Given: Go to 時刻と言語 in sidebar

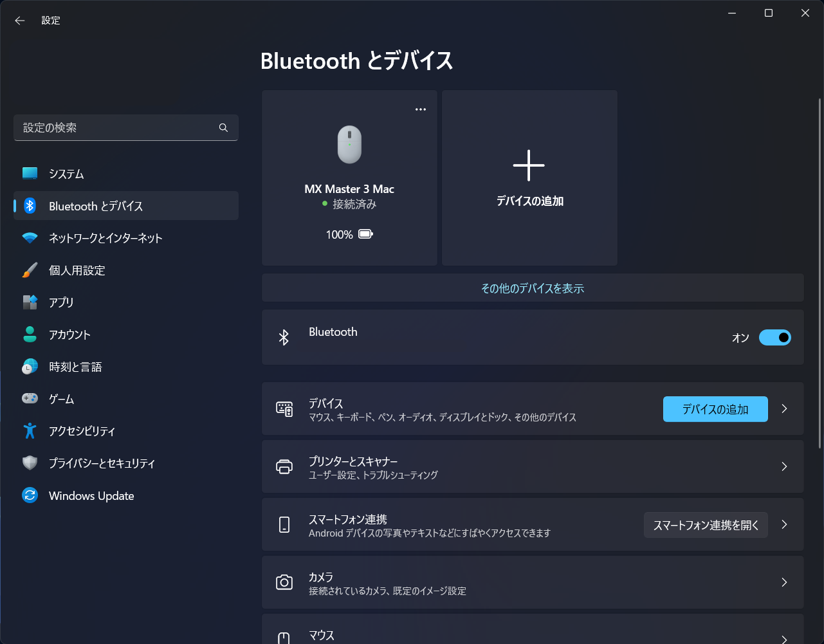Looking at the screenshot, I should pos(75,367).
